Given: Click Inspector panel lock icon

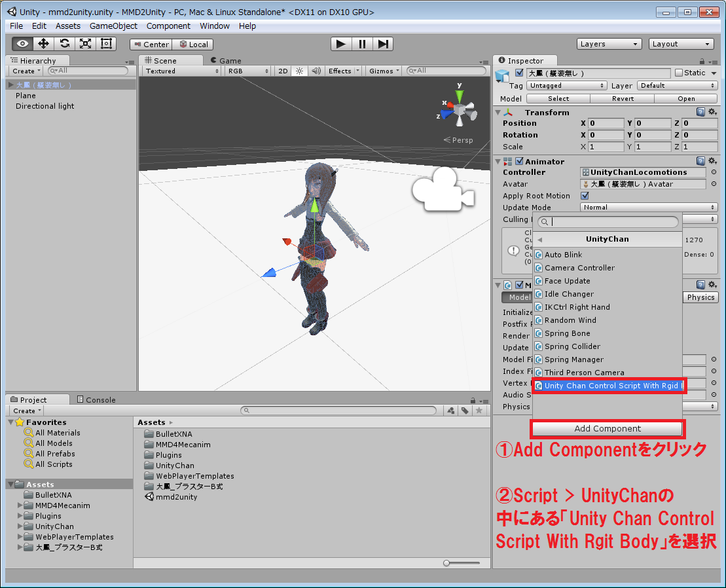Looking at the screenshot, I should pyautogui.click(x=702, y=62).
